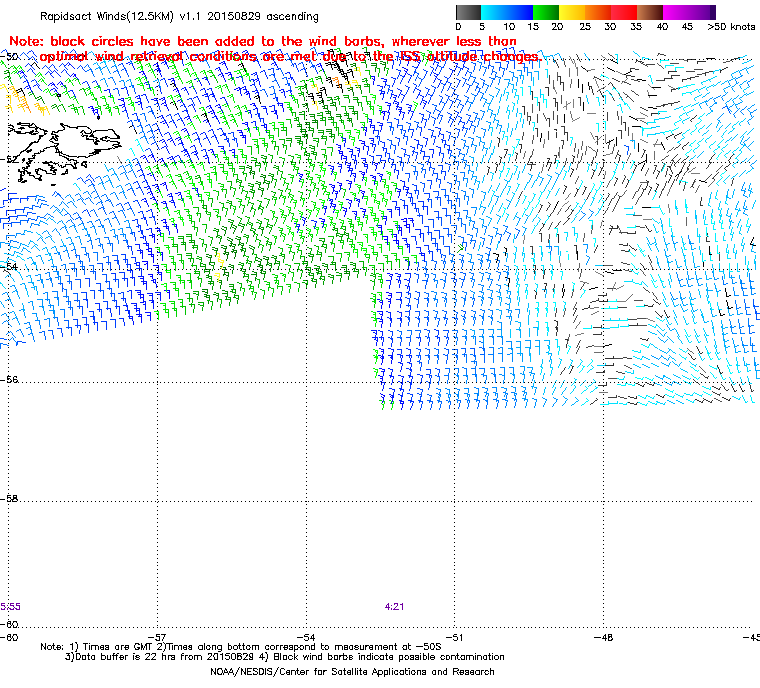760x688 pixels.
Task: Click the purple swath time '5:55'
Action: (10, 607)
